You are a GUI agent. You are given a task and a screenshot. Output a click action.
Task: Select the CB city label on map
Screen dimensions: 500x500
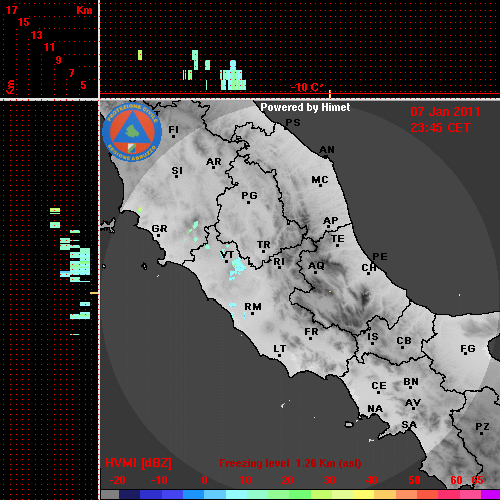(x=404, y=341)
